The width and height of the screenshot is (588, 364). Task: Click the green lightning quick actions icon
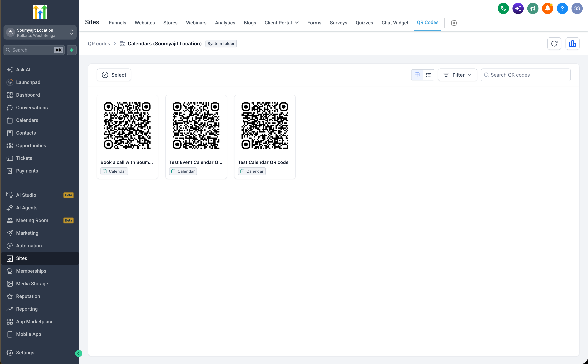coord(71,50)
